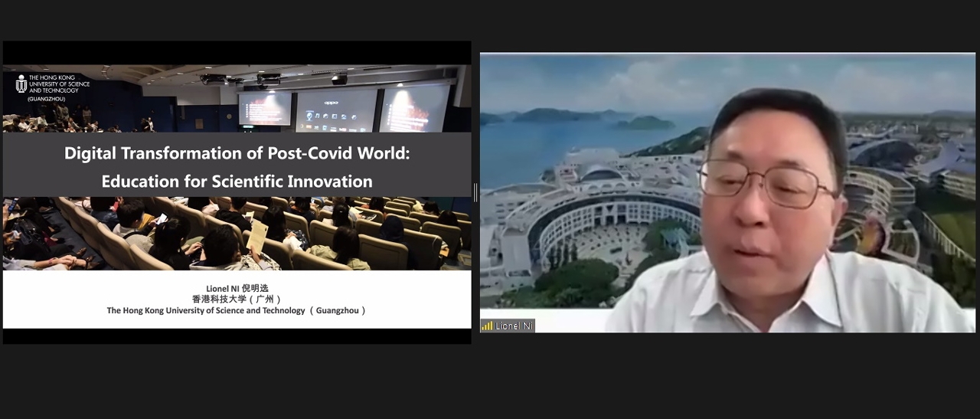The width and height of the screenshot is (980, 419).
Task: Select the "Lionel Ni" participant name label
Action: click(x=513, y=326)
